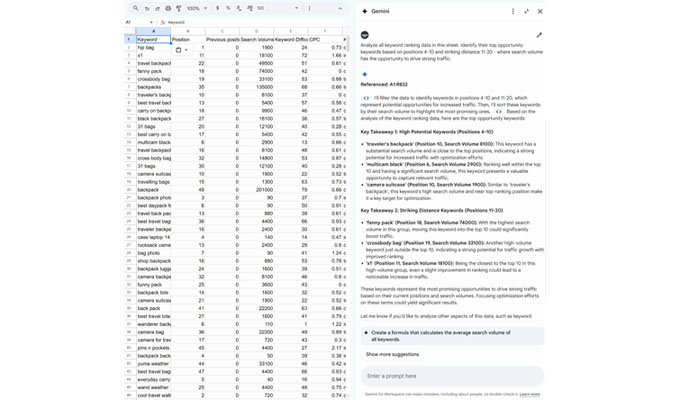Image resolution: width=700 pixels, height=400 pixels.
Task: Collapse the toolbar with the chevron
Action: pos(339,8)
